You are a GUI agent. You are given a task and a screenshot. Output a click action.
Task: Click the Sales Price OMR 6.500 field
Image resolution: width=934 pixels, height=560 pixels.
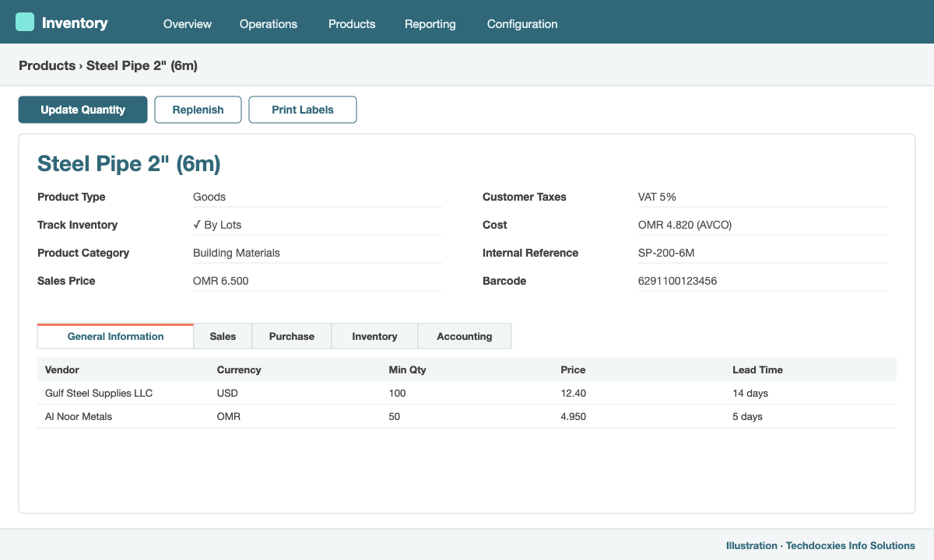[x=318, y=281]
